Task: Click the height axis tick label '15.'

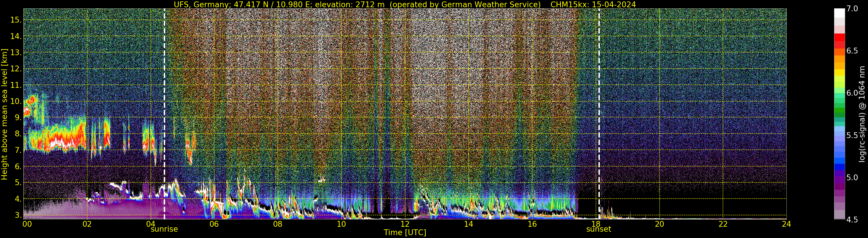Action: [16, 20]
